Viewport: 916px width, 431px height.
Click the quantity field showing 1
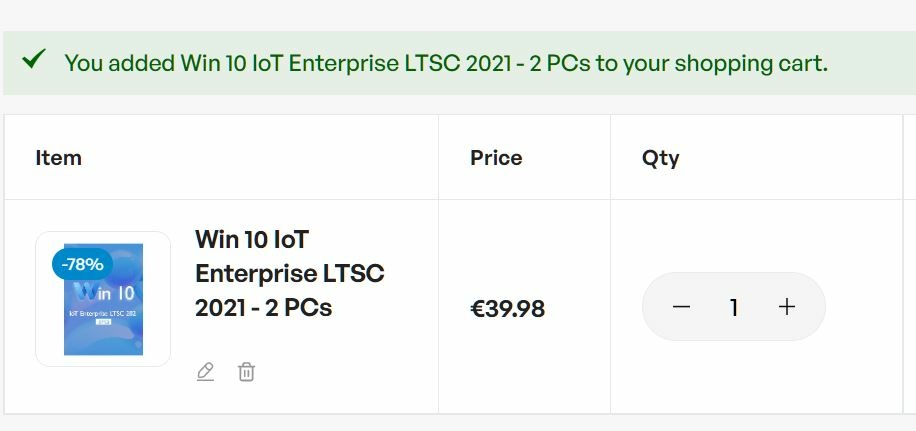pos(734,308)
